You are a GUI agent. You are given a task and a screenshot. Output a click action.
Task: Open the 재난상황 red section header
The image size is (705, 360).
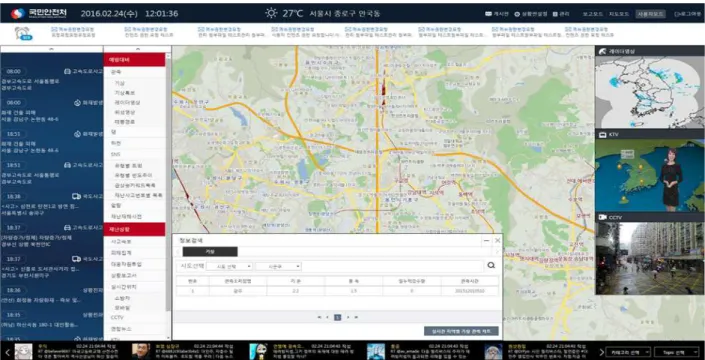click(x=134, y=229)
